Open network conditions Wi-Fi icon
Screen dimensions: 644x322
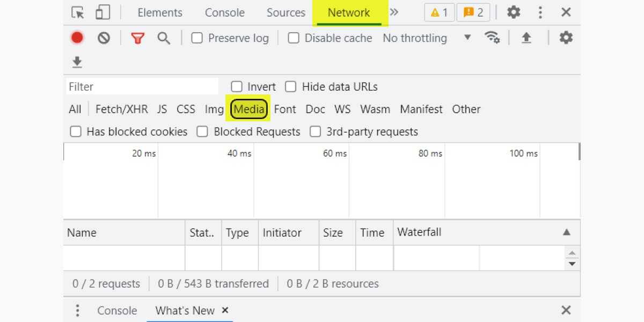[x=492, y=38]
